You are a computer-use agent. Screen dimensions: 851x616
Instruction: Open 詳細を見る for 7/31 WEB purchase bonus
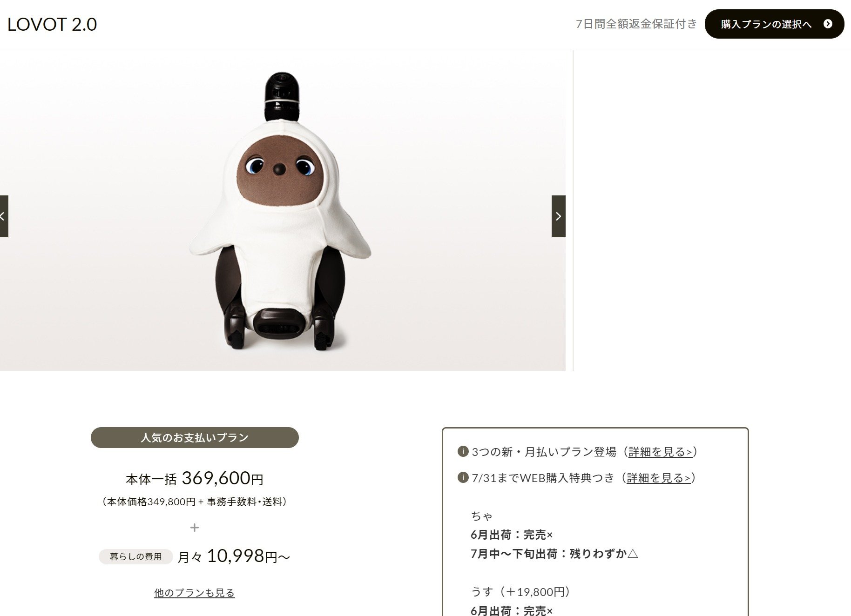[658, 478]
